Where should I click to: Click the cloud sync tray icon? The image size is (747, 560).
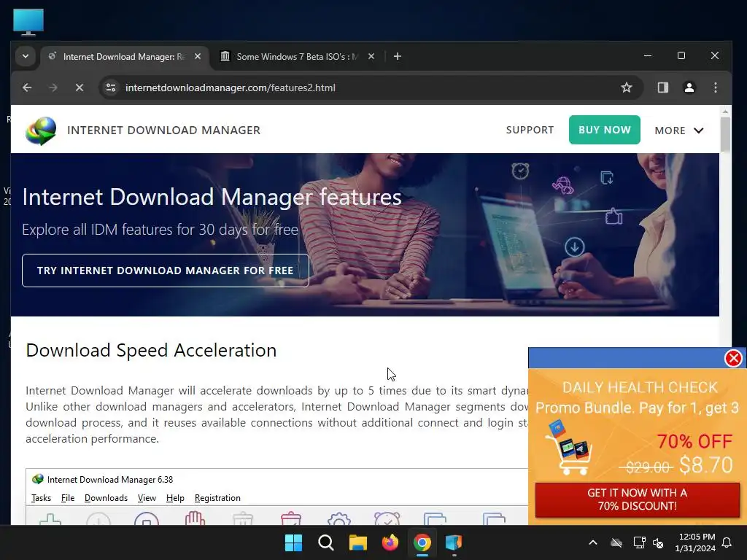(x=616, y=542)
